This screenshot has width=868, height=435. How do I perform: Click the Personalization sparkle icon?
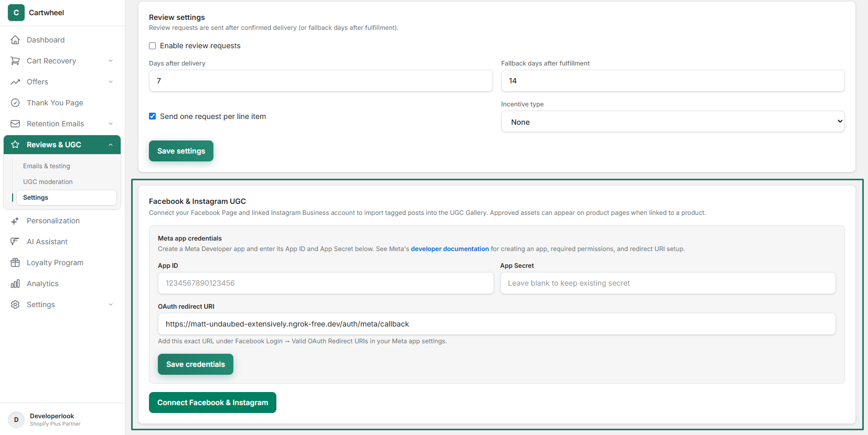[x=15, y=221]
